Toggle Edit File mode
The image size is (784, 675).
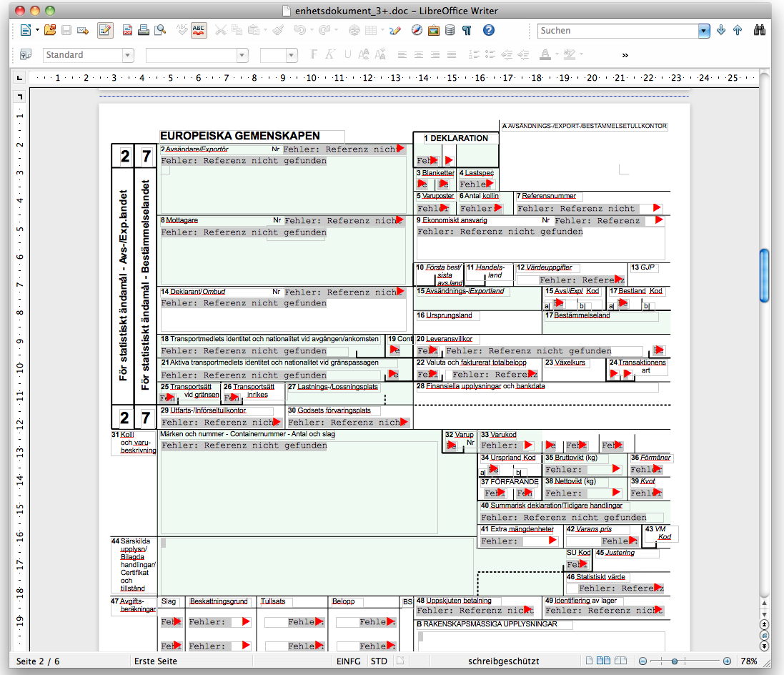[105, 30]
